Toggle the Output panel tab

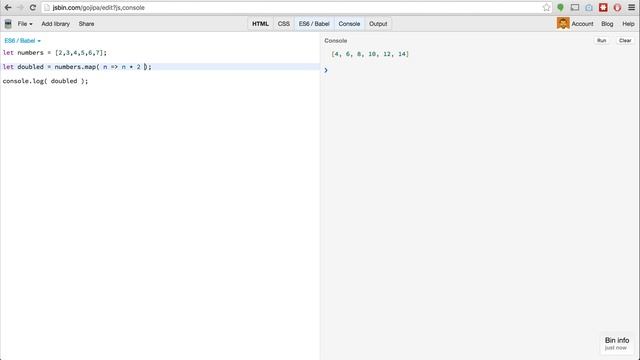[x=378, y=24]
